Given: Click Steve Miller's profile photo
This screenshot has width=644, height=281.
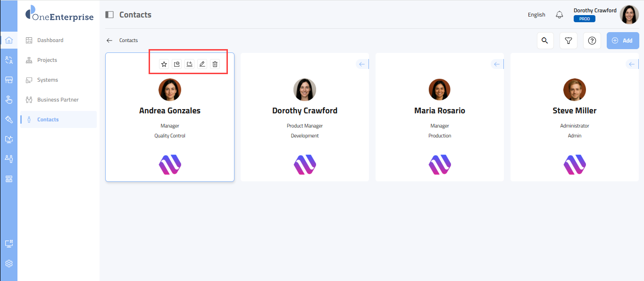Looking at the screenshot, I should 574,90.
